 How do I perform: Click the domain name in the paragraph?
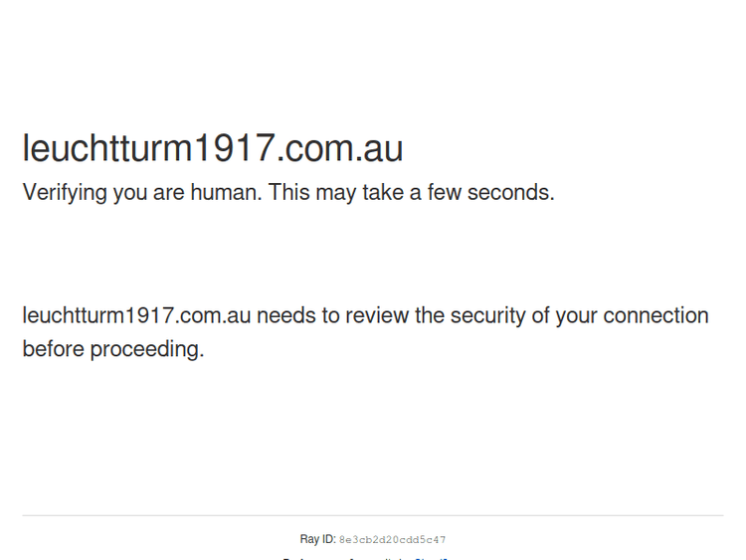136,316
